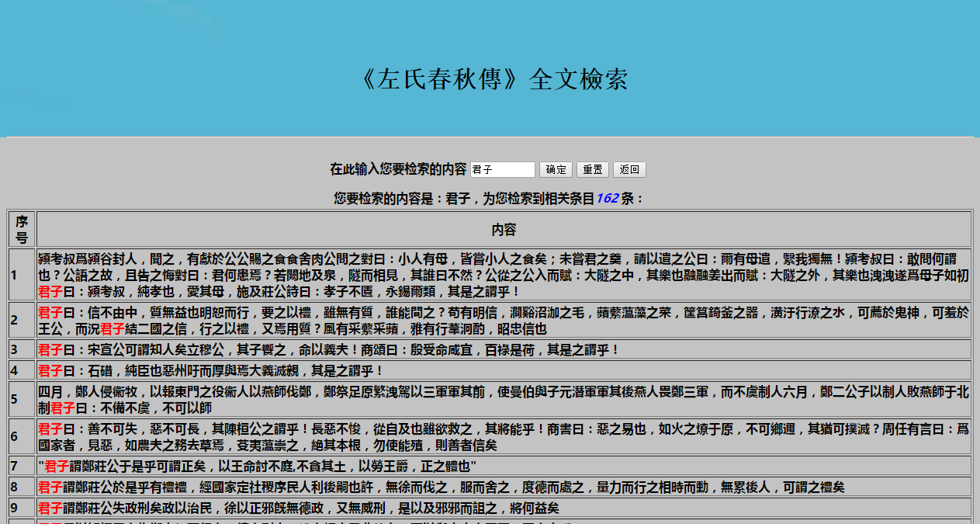Click the page title 《左氏春秋傳》全文檢索
The height and width of the screenshot is (524, 980).
[494, 79]
